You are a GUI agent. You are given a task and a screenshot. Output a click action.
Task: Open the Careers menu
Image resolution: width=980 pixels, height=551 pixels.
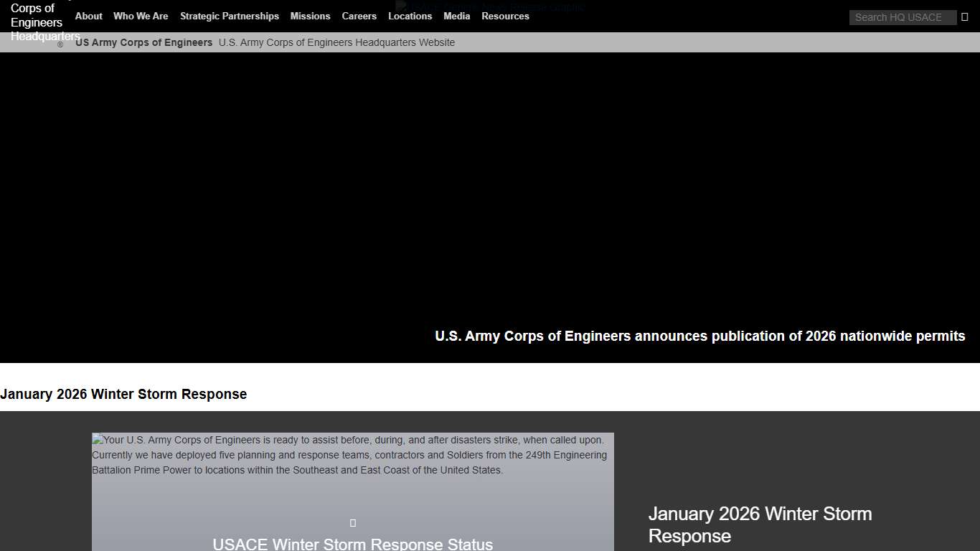pyautogui.click(x=359, y=16)
